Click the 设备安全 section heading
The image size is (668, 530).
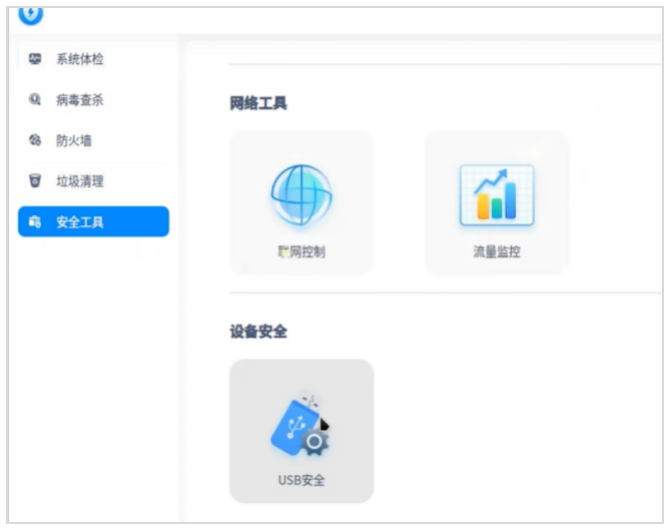pyautogui.click(x=259, y=331)
